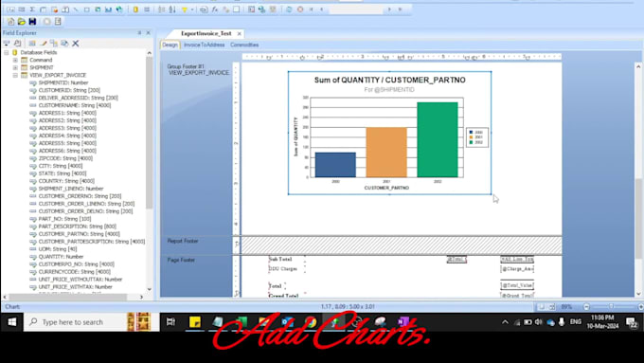Select the ZIPCODE field row
The width and height of the screenshot is (644, 363).
pyautogui.click(x=62, y=158)
